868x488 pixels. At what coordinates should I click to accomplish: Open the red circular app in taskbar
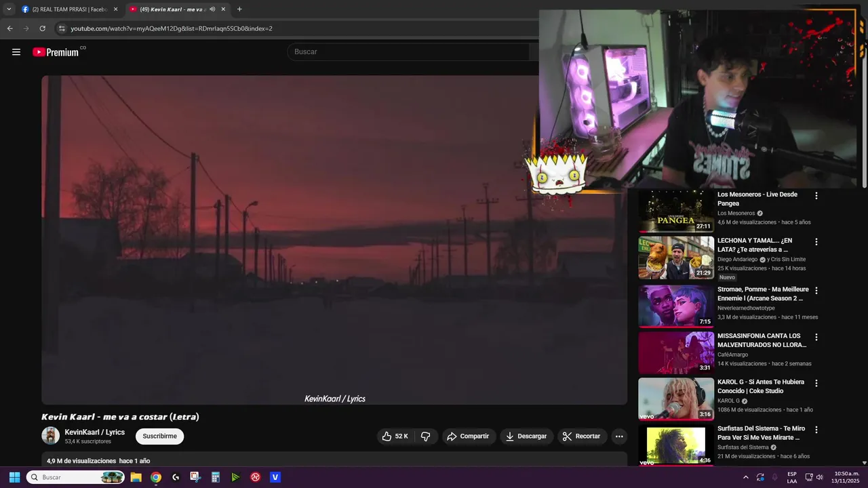tap(256, 477)
